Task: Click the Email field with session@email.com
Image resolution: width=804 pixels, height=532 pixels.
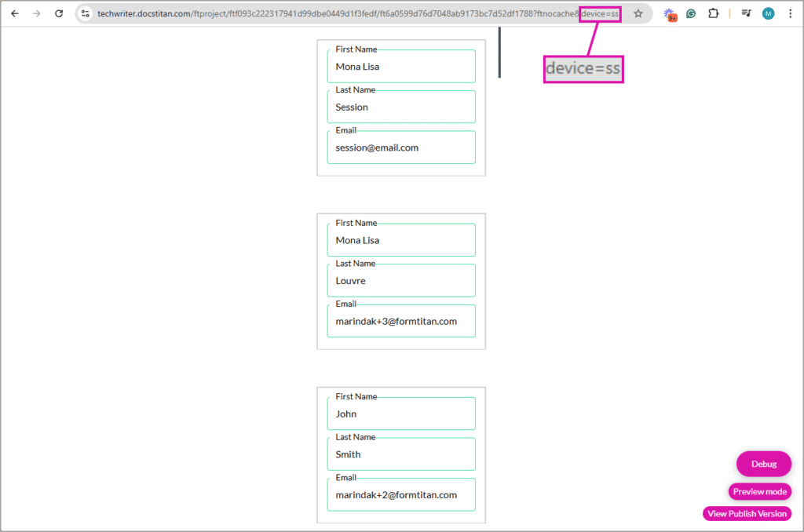Action: coord(401,148)
